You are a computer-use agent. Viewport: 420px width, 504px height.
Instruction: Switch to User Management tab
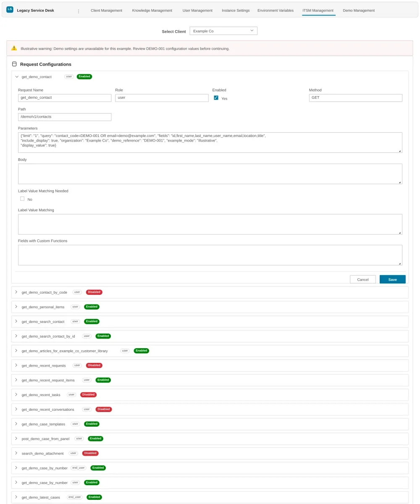click(197, 10)
